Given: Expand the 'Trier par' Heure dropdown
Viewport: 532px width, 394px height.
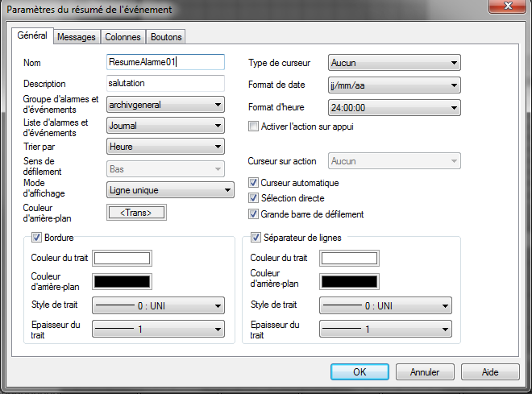Looking at the screenshot, I should click(165, 147).
